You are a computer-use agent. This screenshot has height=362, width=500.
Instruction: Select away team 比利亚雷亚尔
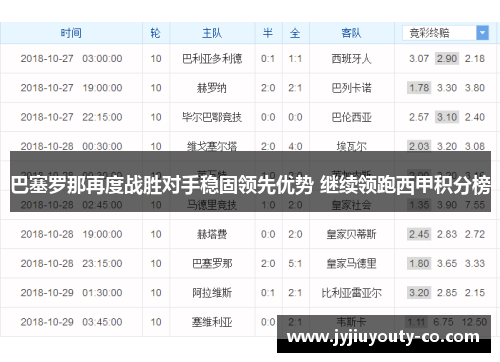[x=351, y=293]
